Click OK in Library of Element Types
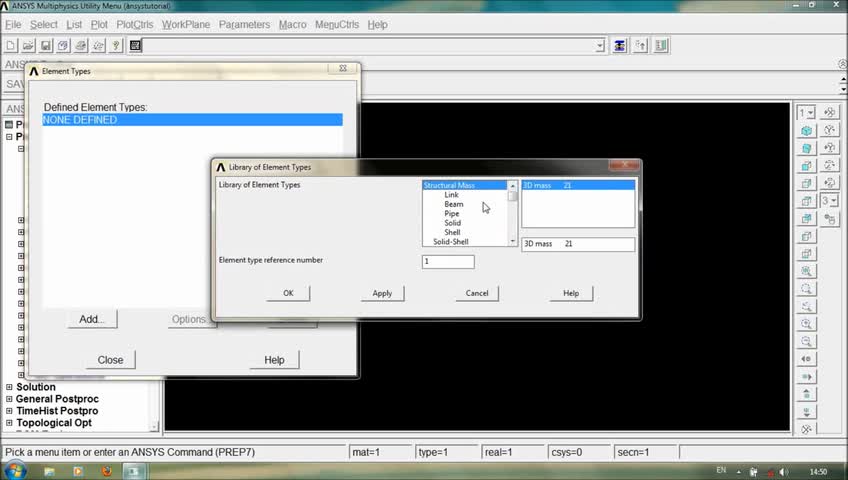 288,293
